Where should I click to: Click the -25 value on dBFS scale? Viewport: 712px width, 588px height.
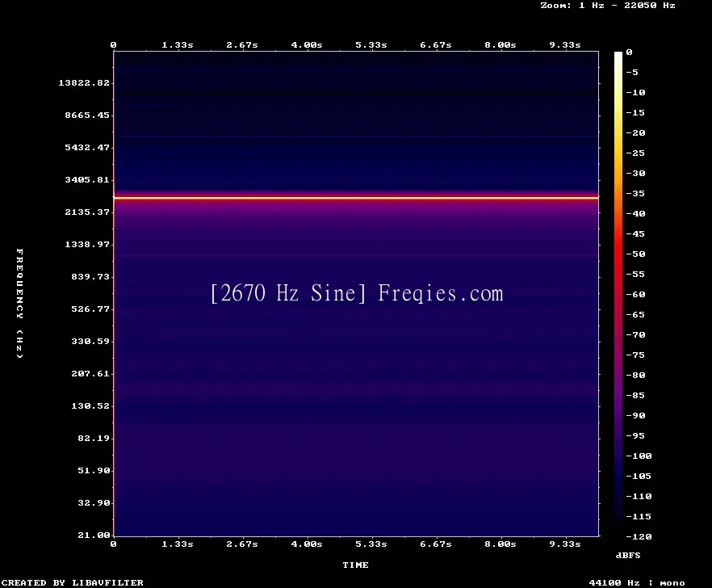pos(635,153)
